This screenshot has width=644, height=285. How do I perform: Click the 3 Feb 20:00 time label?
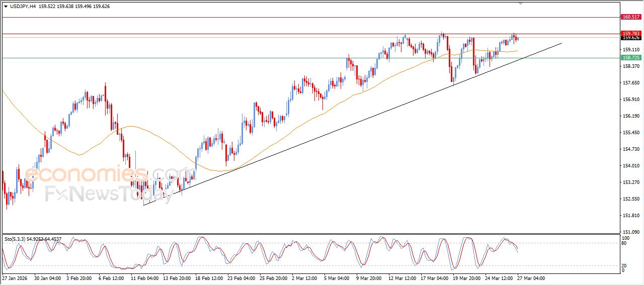pos(79,278)
